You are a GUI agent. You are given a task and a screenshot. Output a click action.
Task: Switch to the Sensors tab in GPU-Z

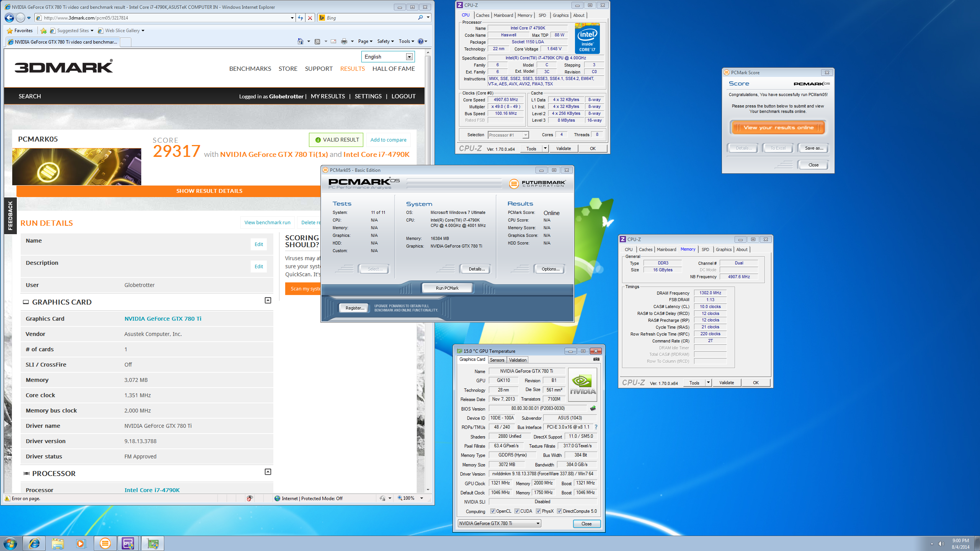[497, 360]
